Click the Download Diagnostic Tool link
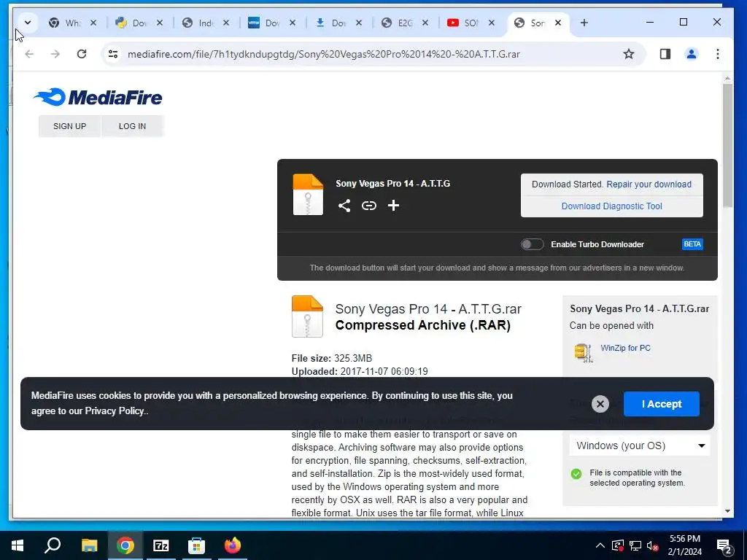This screenshot has width=747, height=560. [612, 206]
